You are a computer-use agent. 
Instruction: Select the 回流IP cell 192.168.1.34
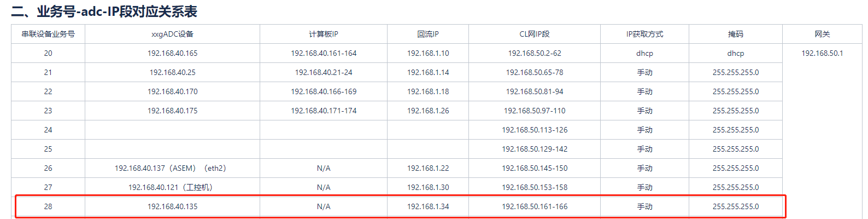[428, 206]
